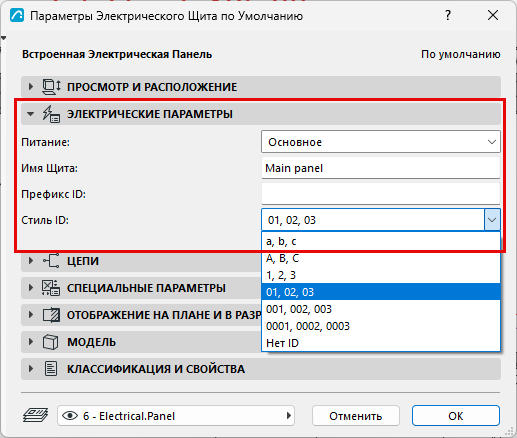Choose 'a, b, c' ID style
This screenshot has height=438, width=517.
click(381, 241)
